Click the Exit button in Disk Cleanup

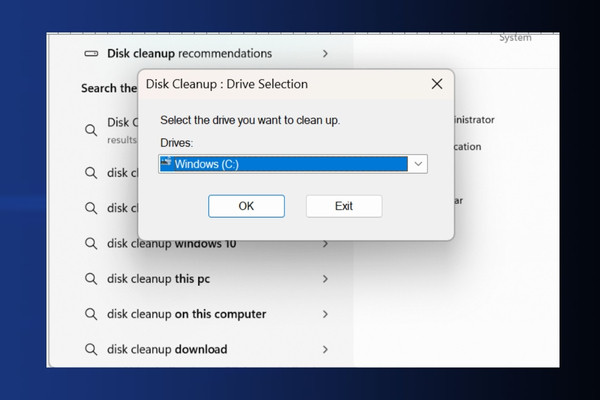(x=344, y=206)
